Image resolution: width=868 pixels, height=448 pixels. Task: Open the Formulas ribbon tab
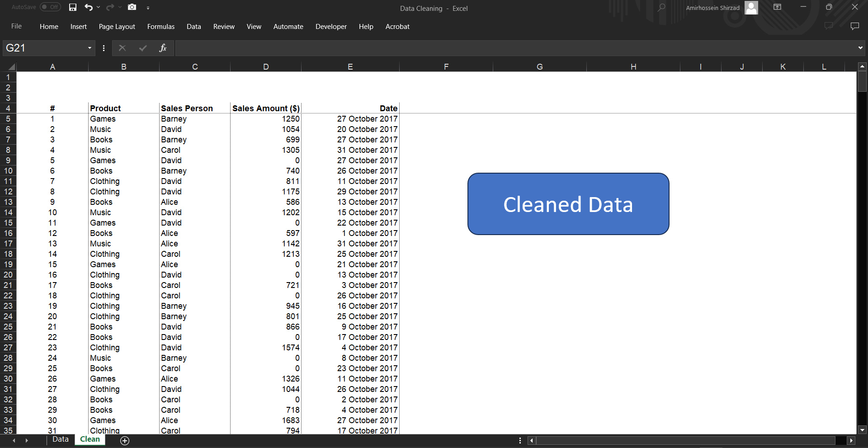pos(160,27)
